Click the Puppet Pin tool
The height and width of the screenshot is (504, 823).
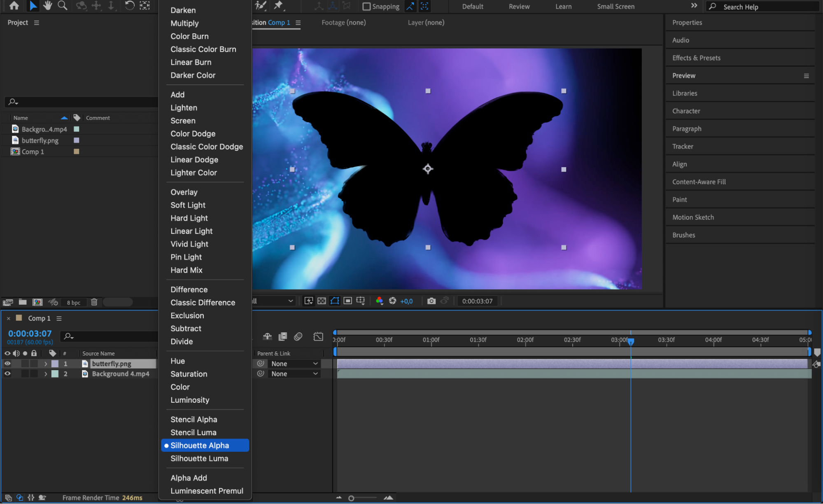(x=279, y=6)
